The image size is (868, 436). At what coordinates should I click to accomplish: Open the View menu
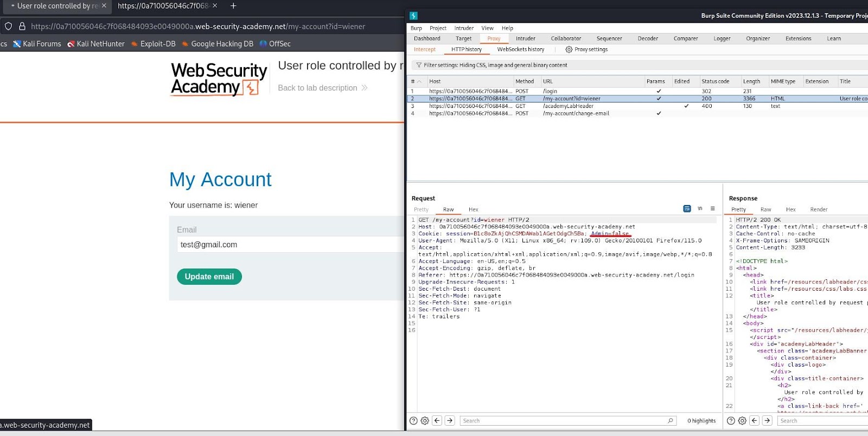click(487, 28)
